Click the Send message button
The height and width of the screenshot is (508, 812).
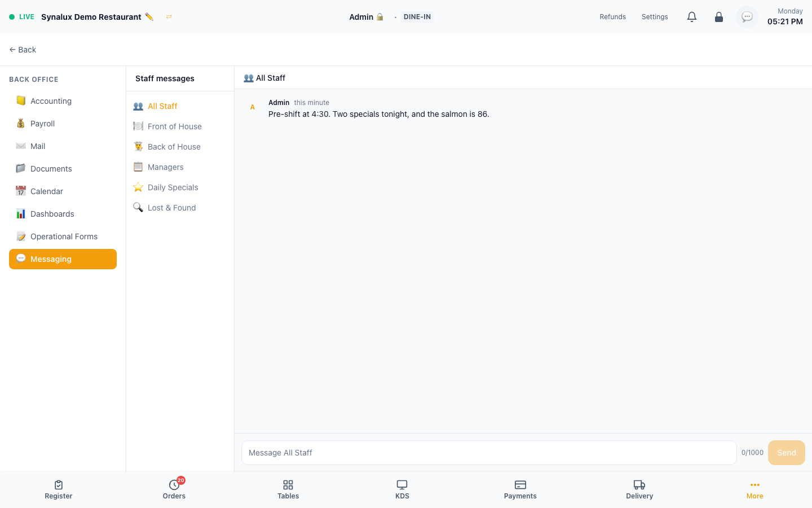click(787, 453)
